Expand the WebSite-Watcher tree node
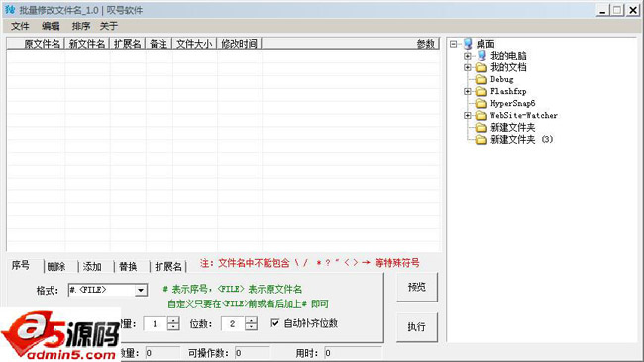 click(468, 116)
